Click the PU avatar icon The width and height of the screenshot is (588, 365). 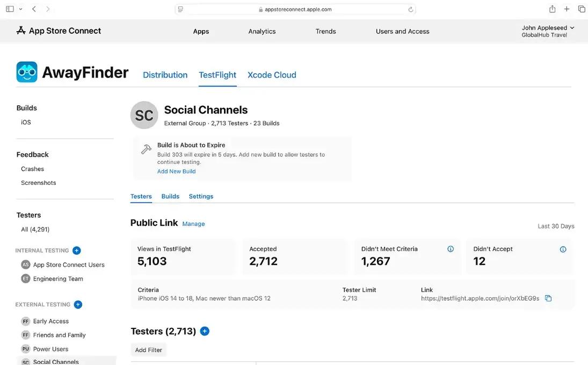coord(25,349)
